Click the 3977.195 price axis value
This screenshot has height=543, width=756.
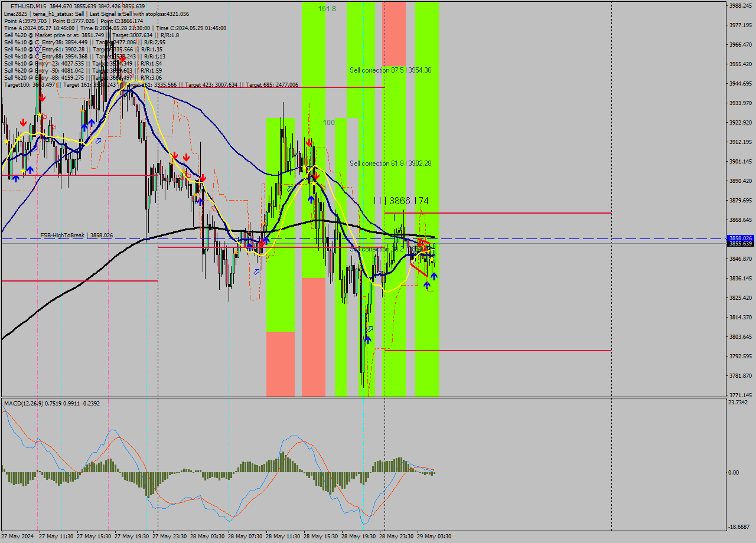pyautogui.click(x=740, y=25)
